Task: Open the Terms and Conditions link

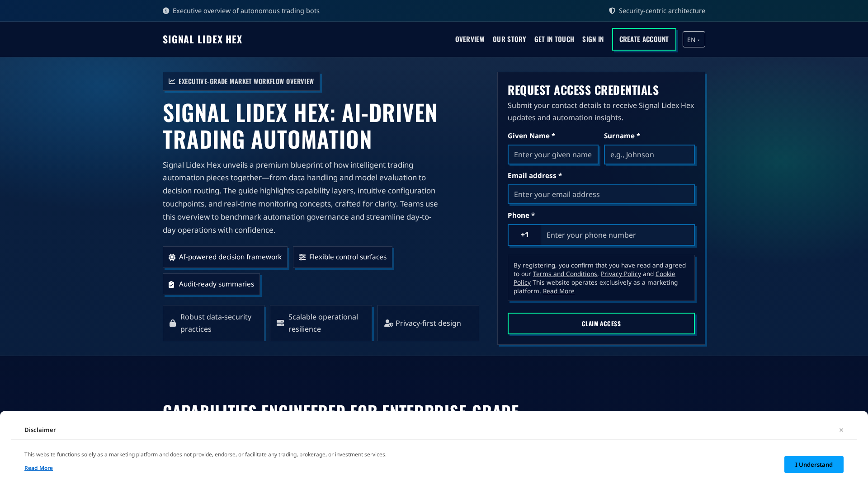Action: [x=565, y=274]
